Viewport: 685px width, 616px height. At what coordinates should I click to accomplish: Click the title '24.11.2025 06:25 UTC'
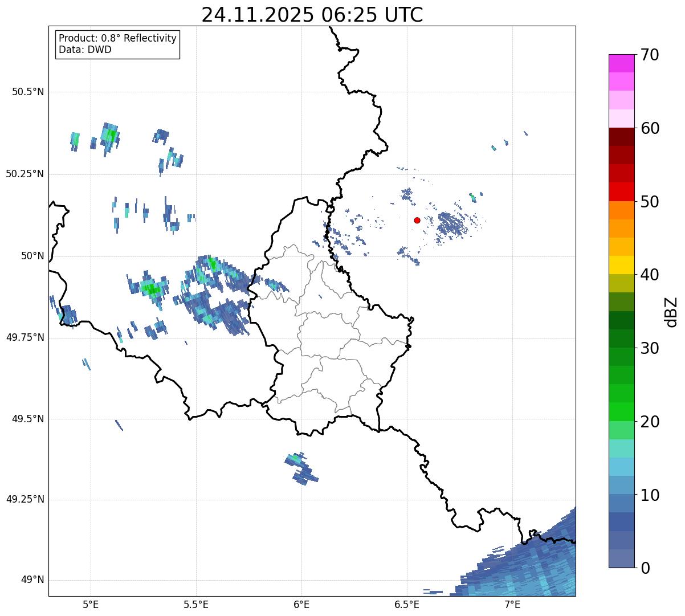(312, 14)
